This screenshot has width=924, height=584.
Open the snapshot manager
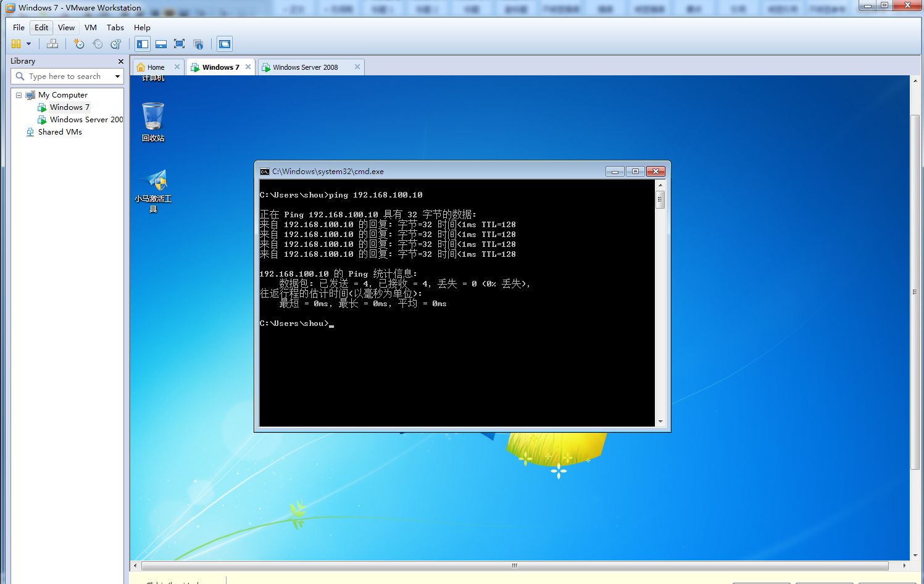click(x=115, y=44)
